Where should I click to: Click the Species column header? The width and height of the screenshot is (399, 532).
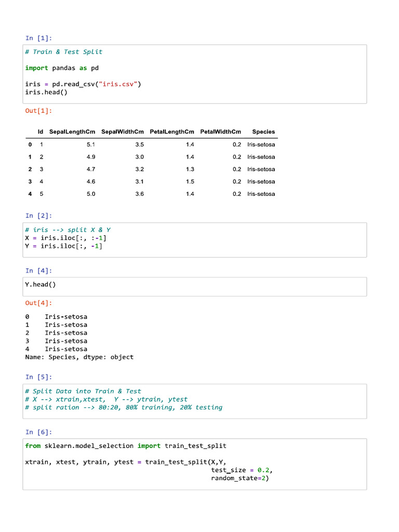click(x=263, y=132)
